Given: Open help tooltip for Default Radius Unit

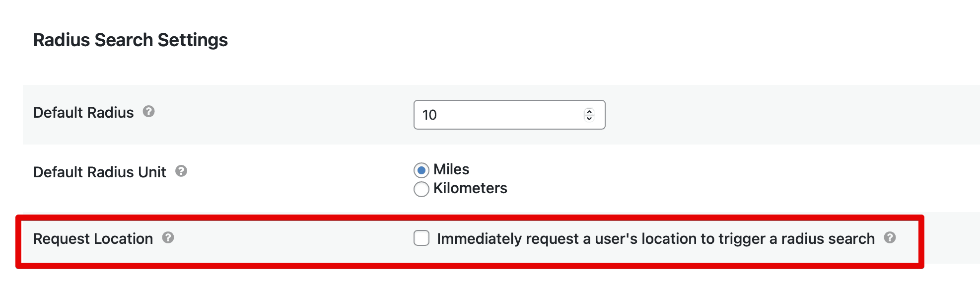Looking at the screenshot, I should point(181,171).
